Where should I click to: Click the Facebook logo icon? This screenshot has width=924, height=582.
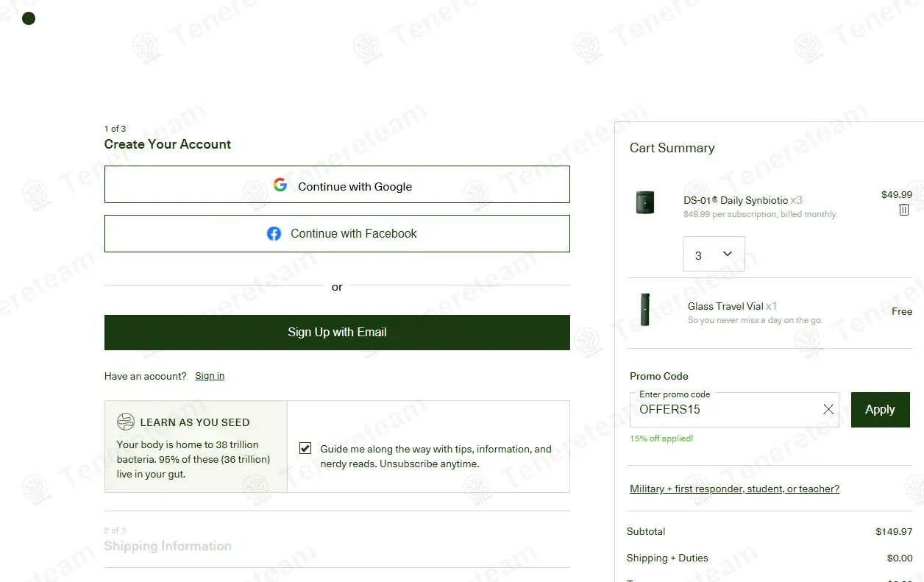(x=274, y=234)
